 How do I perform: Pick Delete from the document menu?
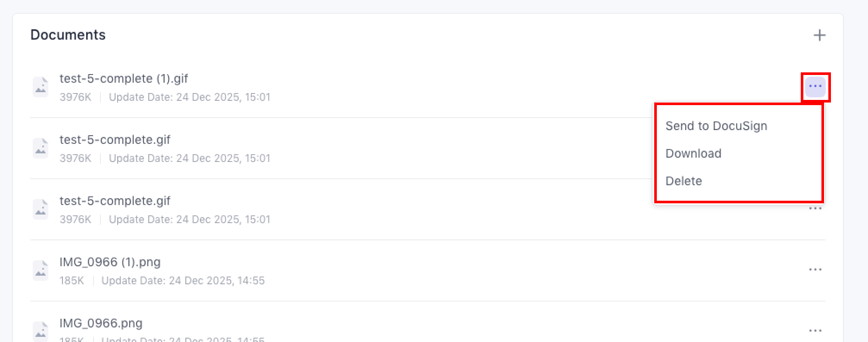(684, 181)
